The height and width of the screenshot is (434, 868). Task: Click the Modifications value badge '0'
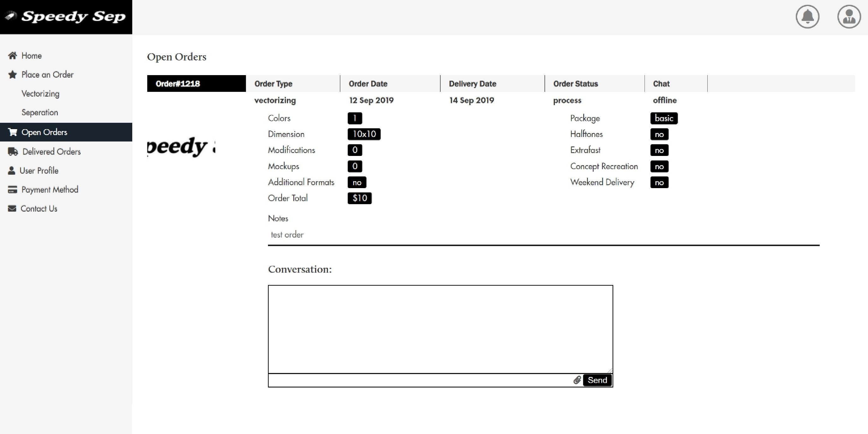pos(354,150)
